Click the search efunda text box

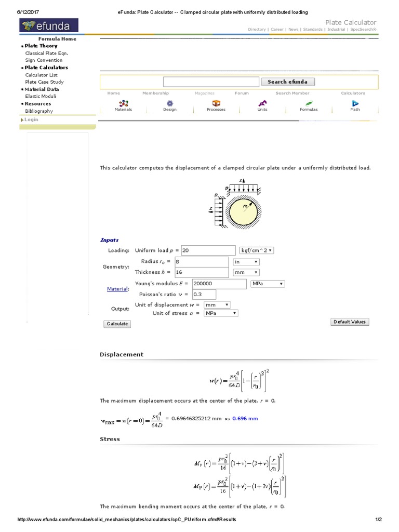click(x=211, y=82)
